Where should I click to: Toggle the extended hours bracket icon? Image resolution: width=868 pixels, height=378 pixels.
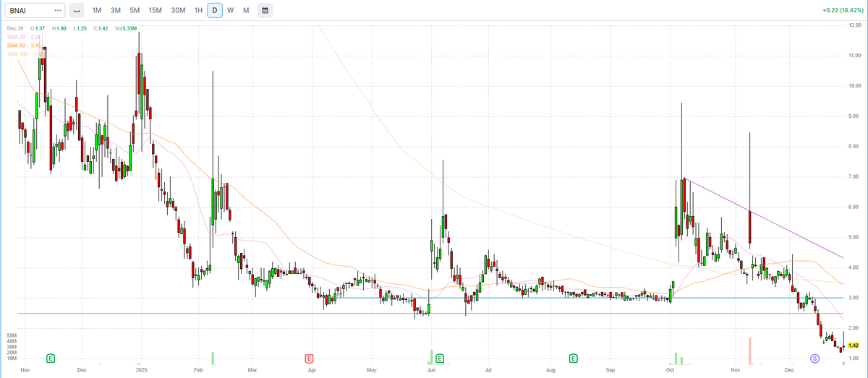point(77,11)
